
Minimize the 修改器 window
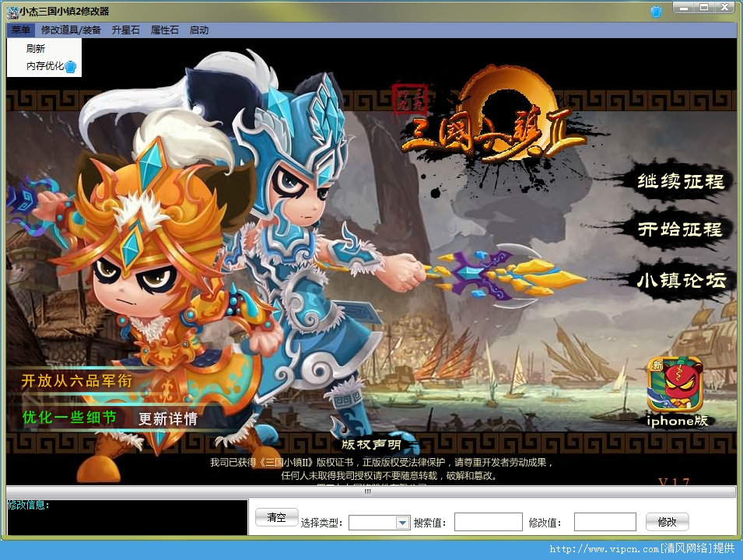[684, 8]
